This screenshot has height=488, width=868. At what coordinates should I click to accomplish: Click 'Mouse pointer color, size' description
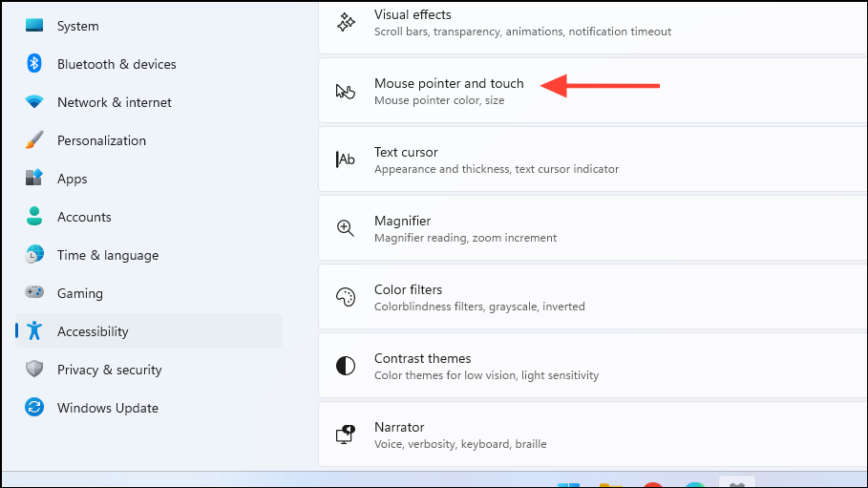point(439,100)
